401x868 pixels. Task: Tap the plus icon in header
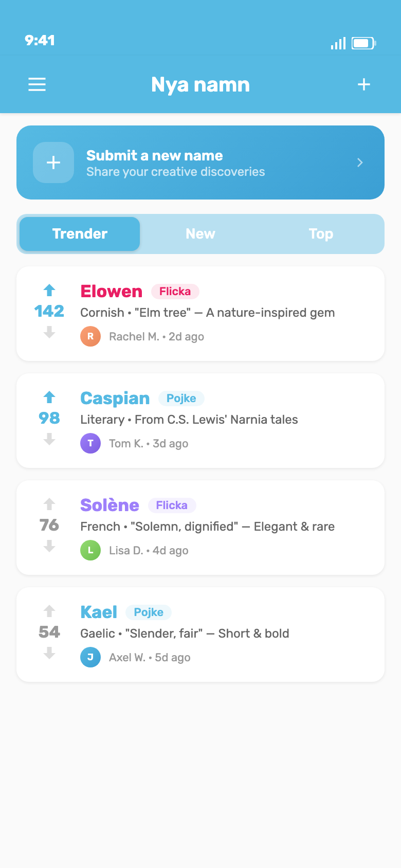(364, 84)
